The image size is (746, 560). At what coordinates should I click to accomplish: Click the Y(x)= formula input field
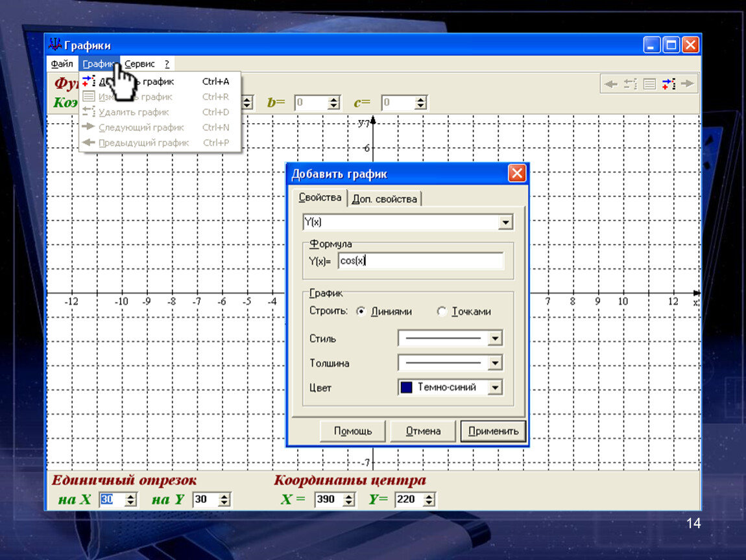click(420, 261)
